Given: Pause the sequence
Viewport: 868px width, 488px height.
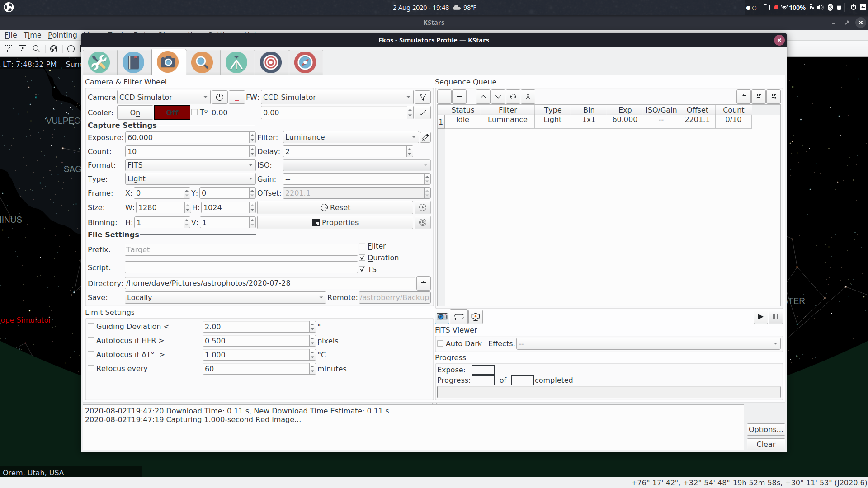Looking at the screenshot, I should coord(776,317).
